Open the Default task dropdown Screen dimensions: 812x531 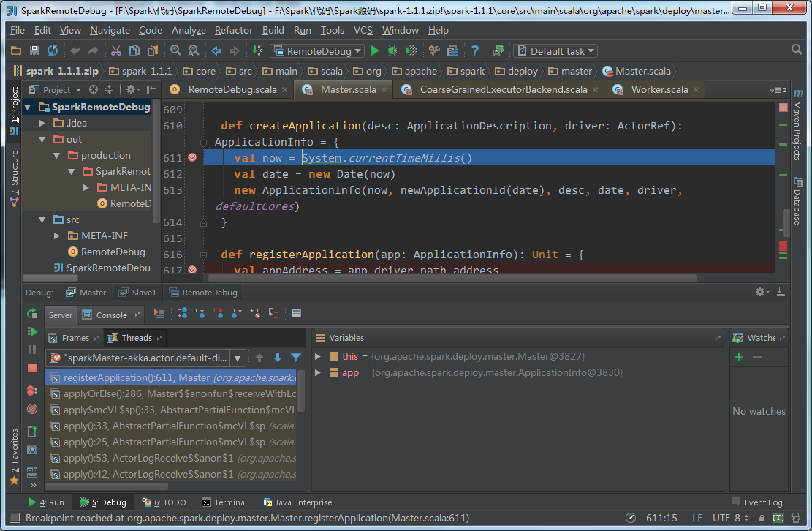coord(555,50)
